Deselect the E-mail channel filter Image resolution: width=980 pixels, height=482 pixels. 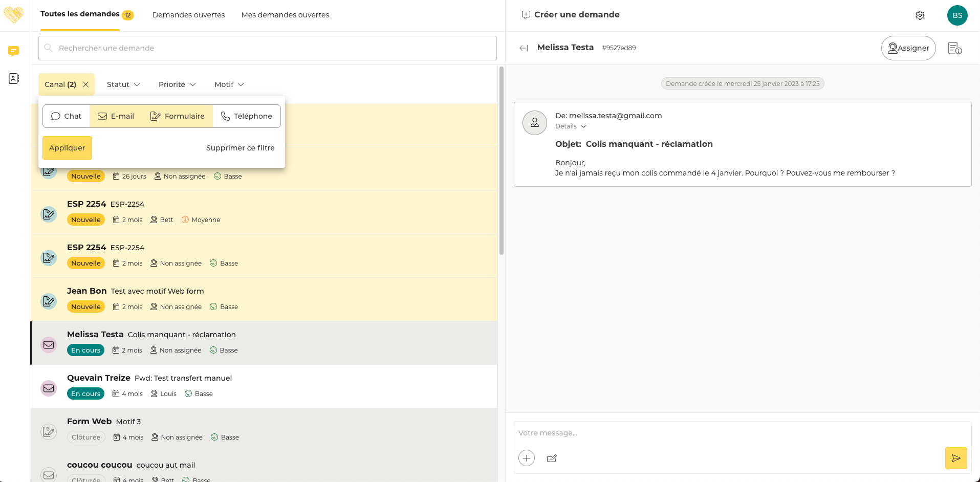(x=116, y=116)
